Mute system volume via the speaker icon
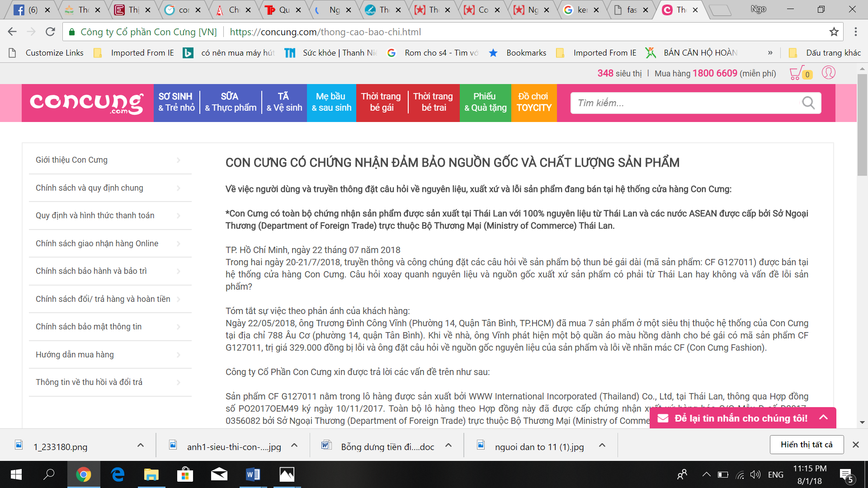Screen dimensions: 868x488 755,474
